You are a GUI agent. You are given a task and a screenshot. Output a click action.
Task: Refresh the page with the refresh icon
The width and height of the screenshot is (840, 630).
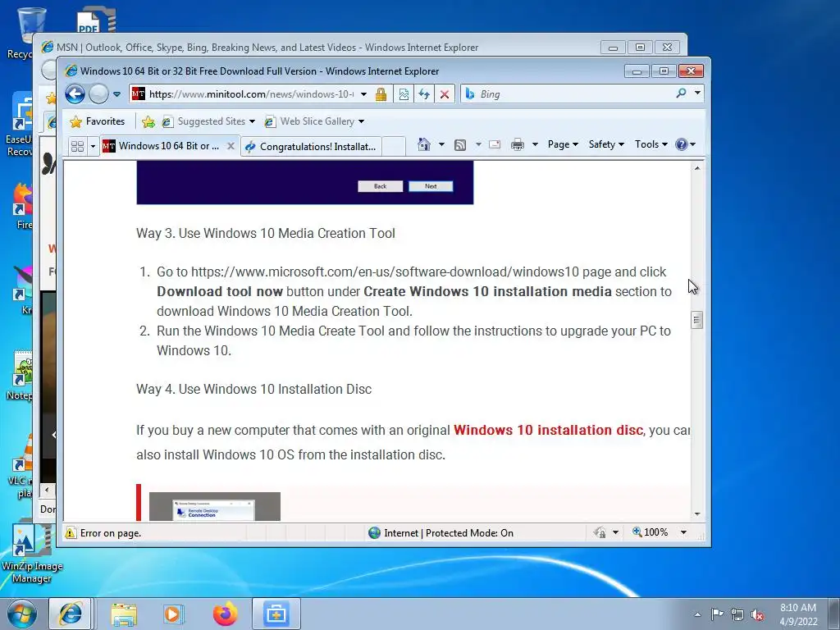[424, 94]
